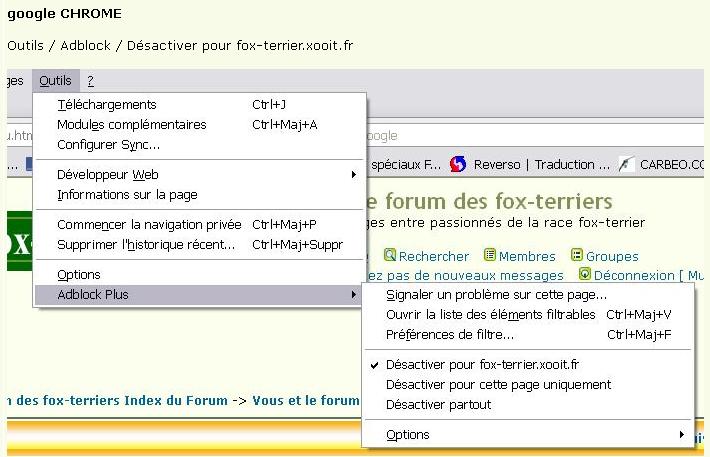Toggle Désactiver pour fox-terrier.xooit.fr
The height and width of the screenshot is (457, 710).
[528, 365]
